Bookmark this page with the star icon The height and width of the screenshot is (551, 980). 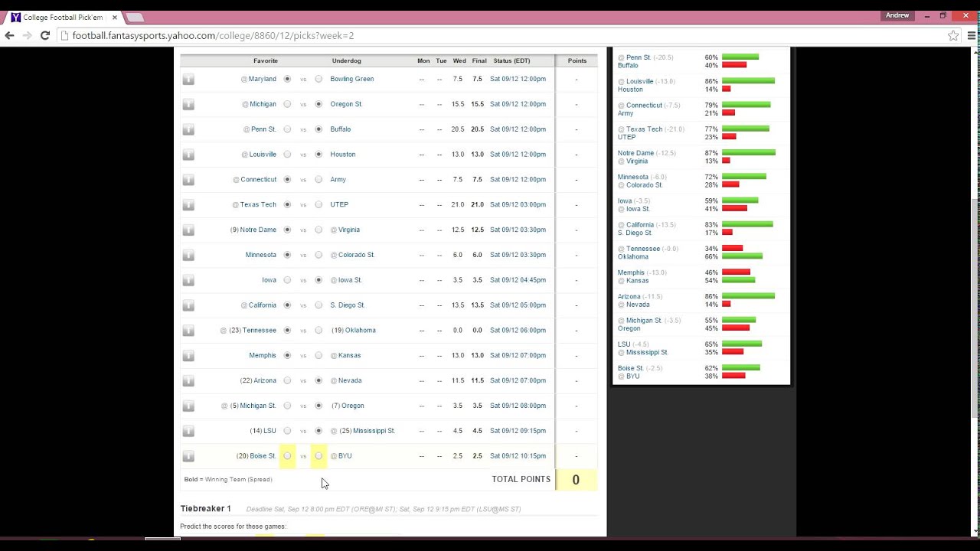tap(953, 35)
